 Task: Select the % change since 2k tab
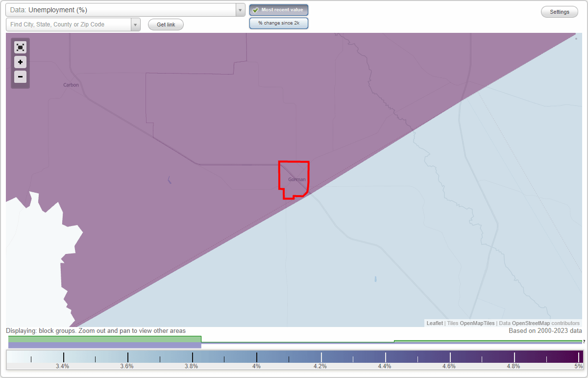279,23
